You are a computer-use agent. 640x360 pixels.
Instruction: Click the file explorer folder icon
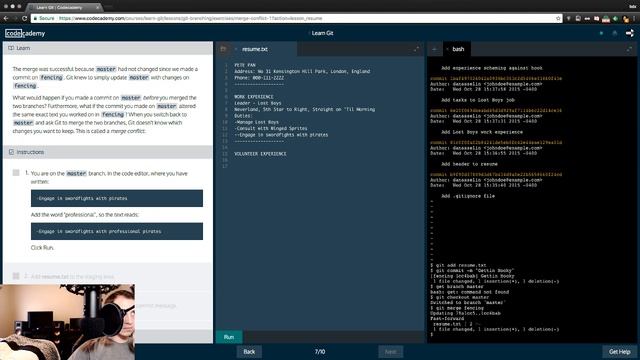click(223, 49)
